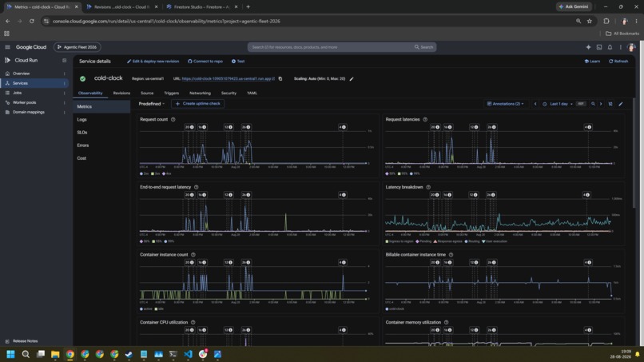Click Edit & deploy new revision

[153, 62]
